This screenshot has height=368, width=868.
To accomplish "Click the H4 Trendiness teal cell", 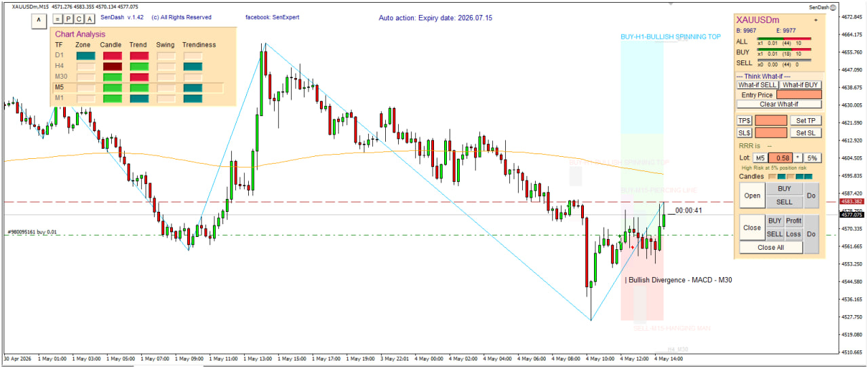I will [x=193, y=67].
